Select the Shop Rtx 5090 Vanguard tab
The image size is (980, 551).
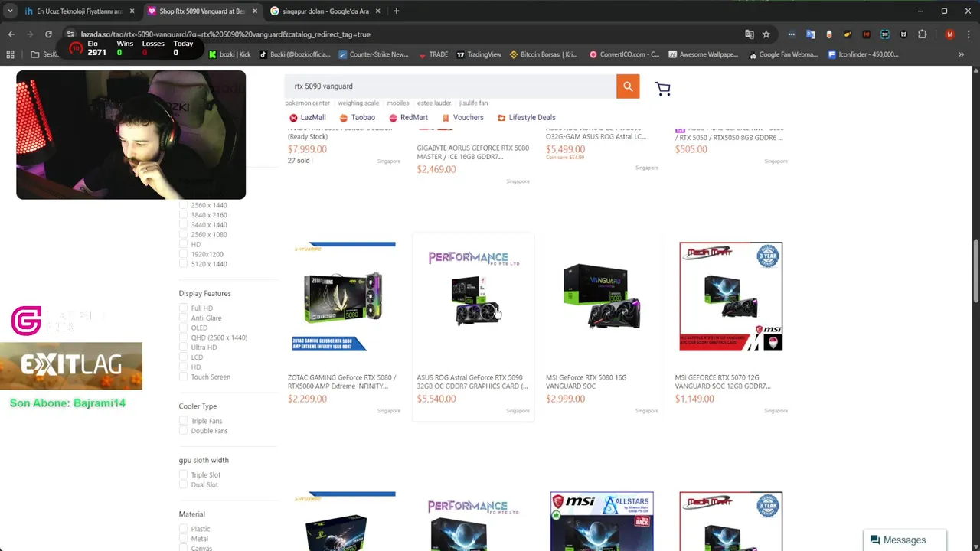click(202, 11)
